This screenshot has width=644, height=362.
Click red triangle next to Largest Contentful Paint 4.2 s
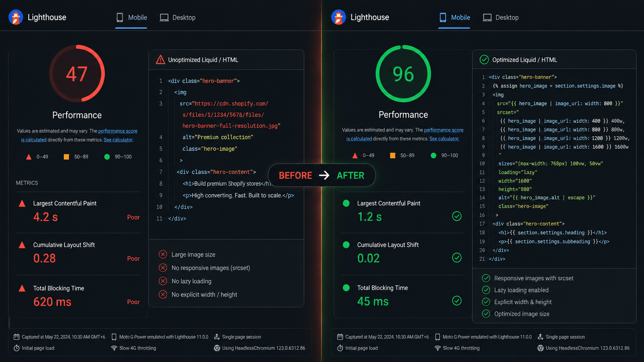(x=22, y=204)
